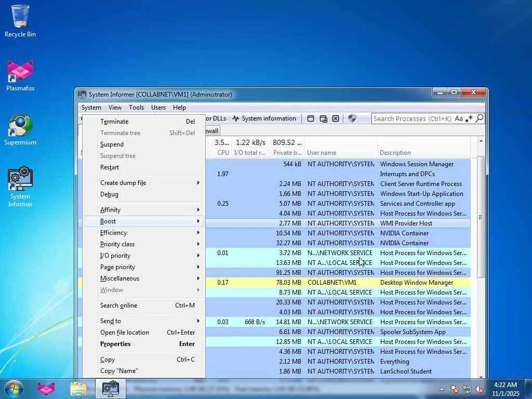
Task: Choose Copy from the context menu
Action: click(144, 360)
